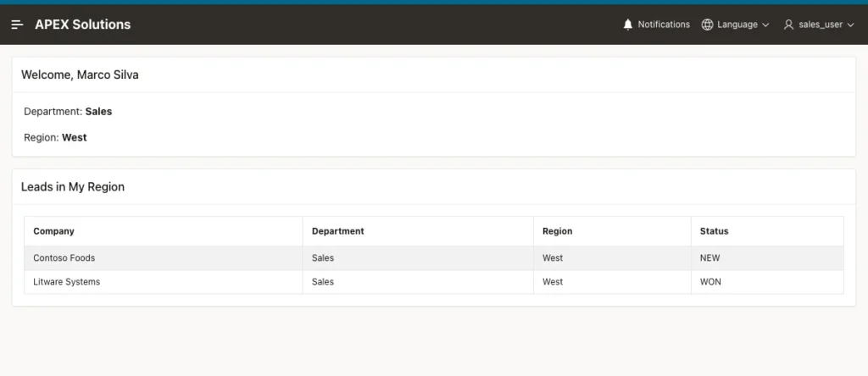Click the user avatar icon beside sales_user
The height and width of the screenshot is (376, 868).
tap(788, 25)
